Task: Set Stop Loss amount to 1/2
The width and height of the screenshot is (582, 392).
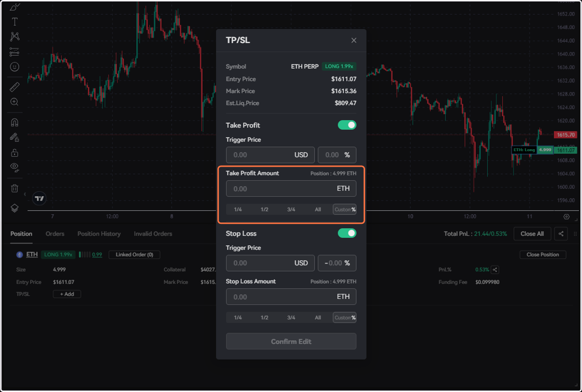Action: pos(264,317)
